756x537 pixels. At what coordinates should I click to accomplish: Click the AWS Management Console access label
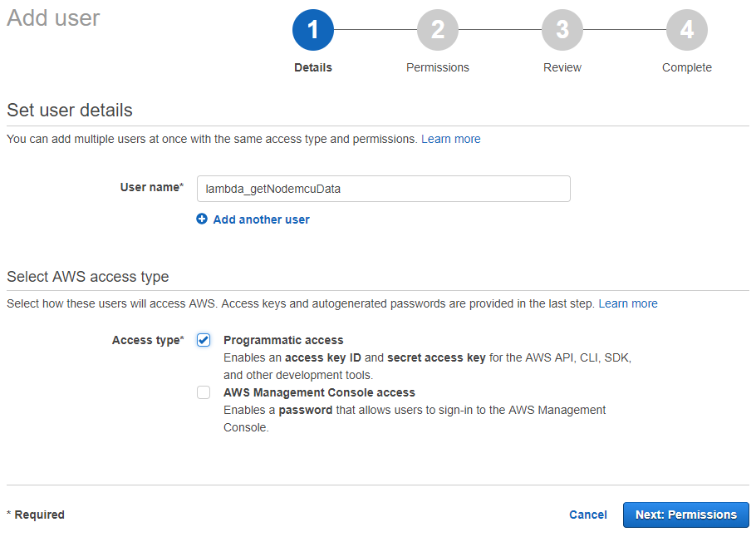coord(319,392)
